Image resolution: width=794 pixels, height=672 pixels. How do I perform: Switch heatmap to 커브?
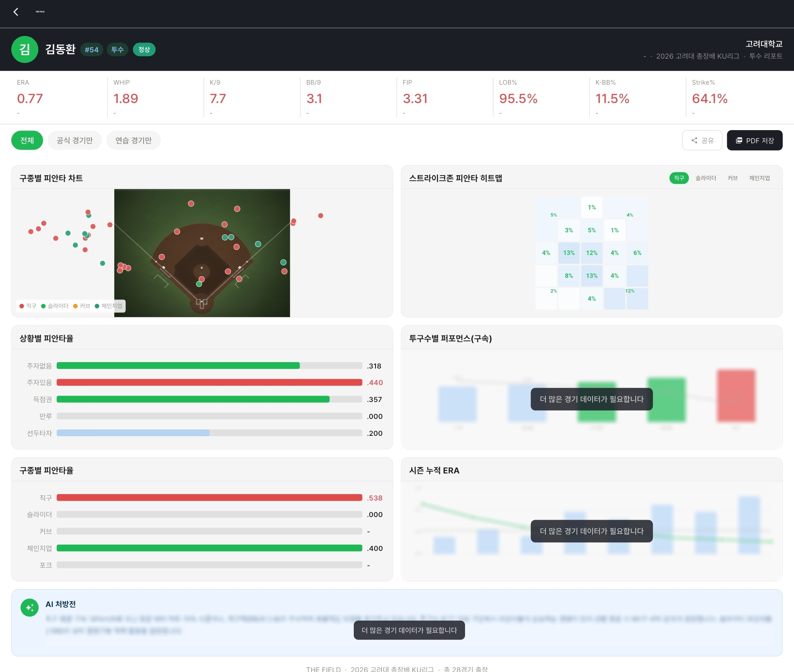click(733, 178)
